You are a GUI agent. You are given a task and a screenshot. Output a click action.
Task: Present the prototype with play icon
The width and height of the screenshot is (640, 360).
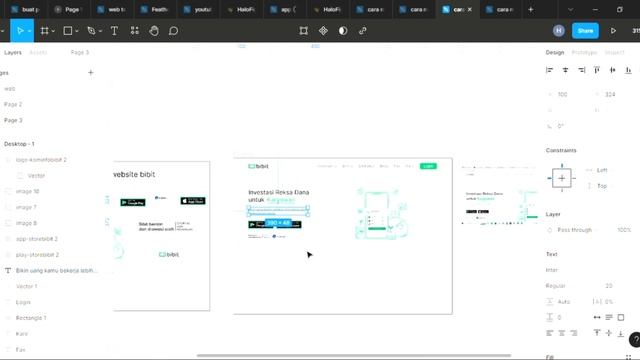click(x=613, y=31)
